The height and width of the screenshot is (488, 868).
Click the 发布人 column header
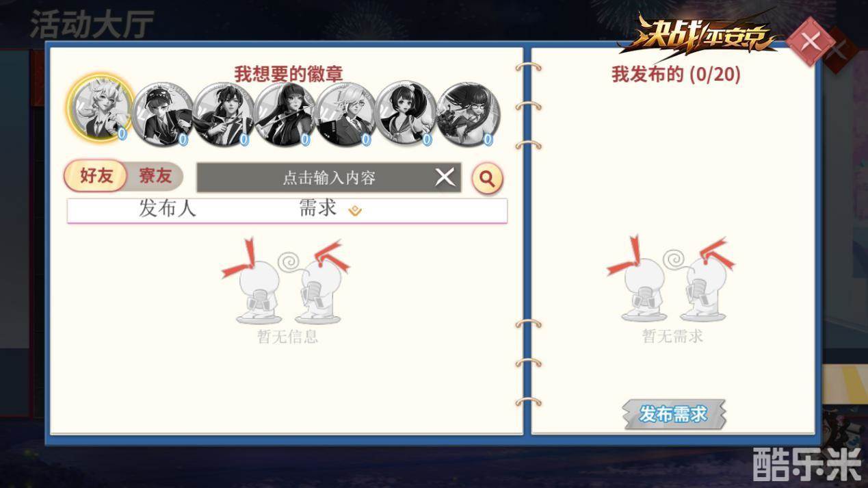pyautogui.click(x=168, y=208)
